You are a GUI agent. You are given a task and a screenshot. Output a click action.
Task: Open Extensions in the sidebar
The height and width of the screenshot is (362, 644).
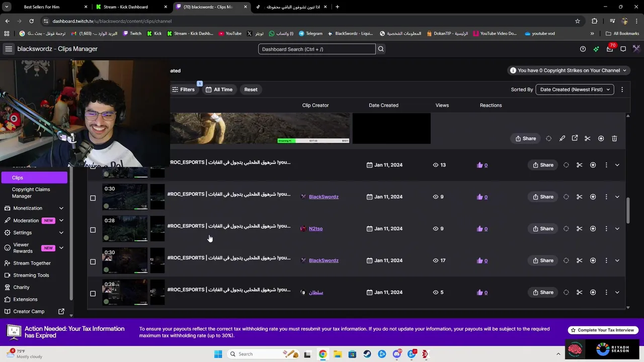pos(25,299)
